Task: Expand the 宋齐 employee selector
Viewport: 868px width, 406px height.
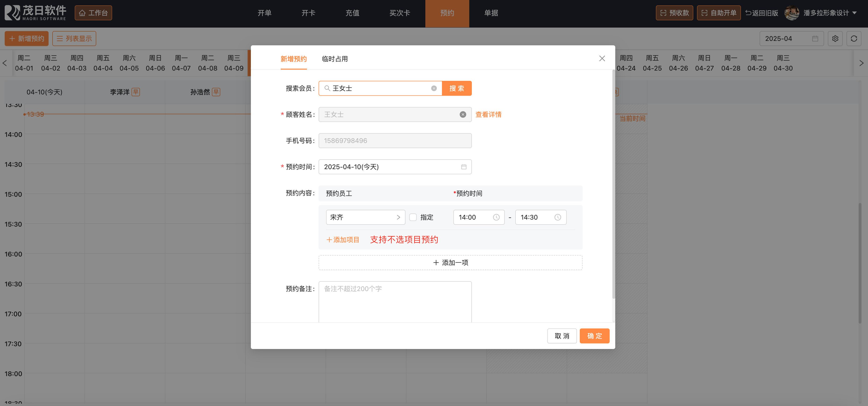Action: point(365,217)
